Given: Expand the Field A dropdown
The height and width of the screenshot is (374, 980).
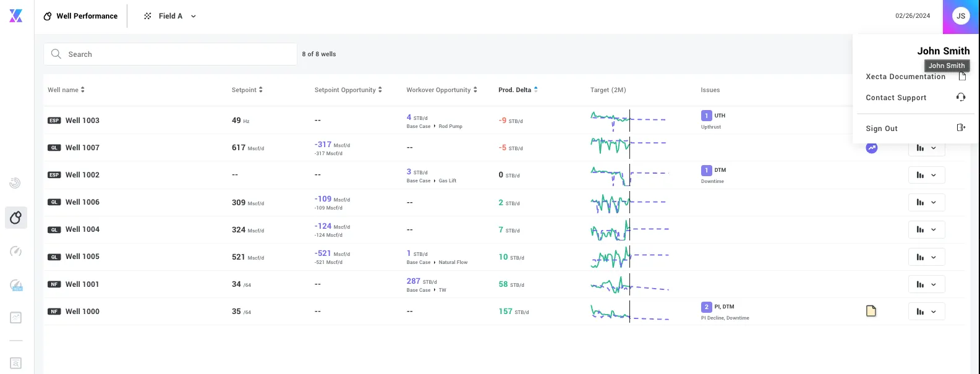Looking at the screenshot, I should pos(170,16).
